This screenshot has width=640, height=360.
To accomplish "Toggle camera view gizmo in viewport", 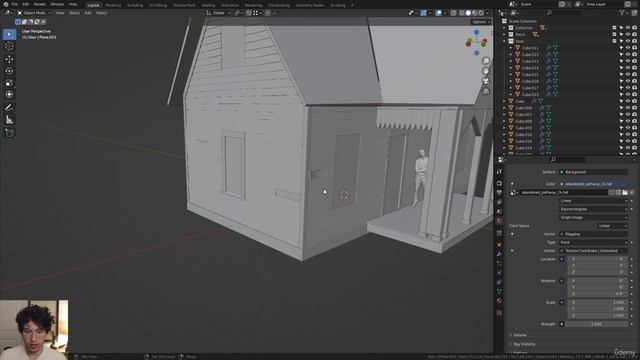I will click(x=486, y=81).
